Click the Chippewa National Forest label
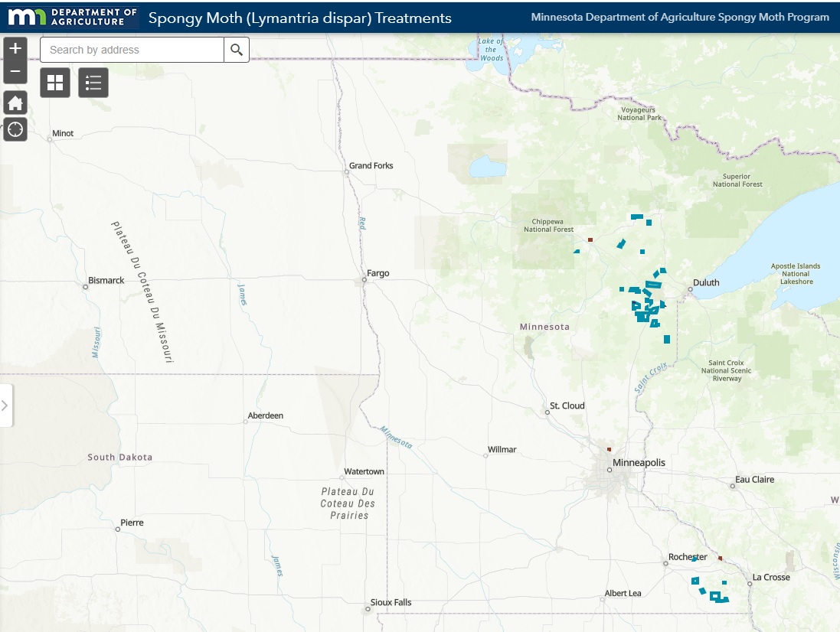This screenshot has width=840, height=632. point(548,225)
